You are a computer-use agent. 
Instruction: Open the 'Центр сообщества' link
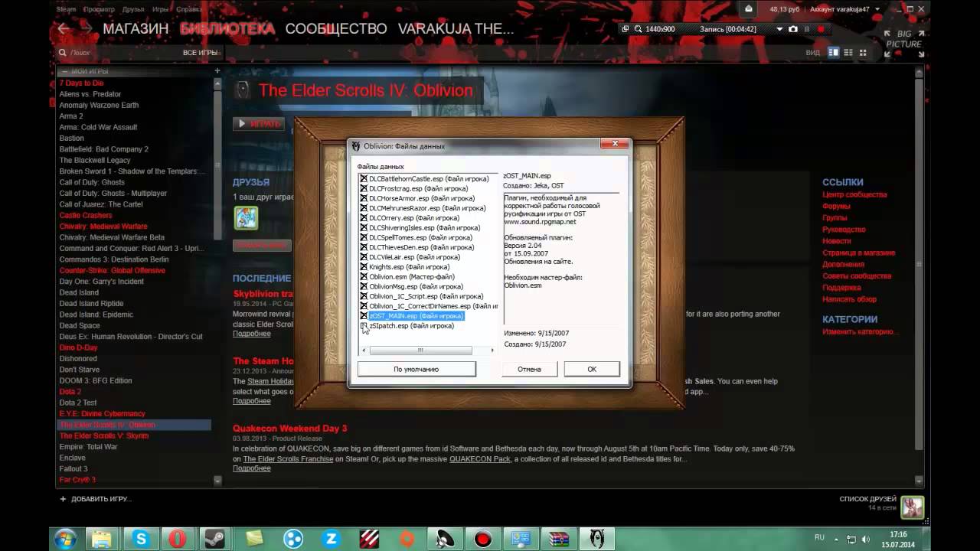click(854, 194)
